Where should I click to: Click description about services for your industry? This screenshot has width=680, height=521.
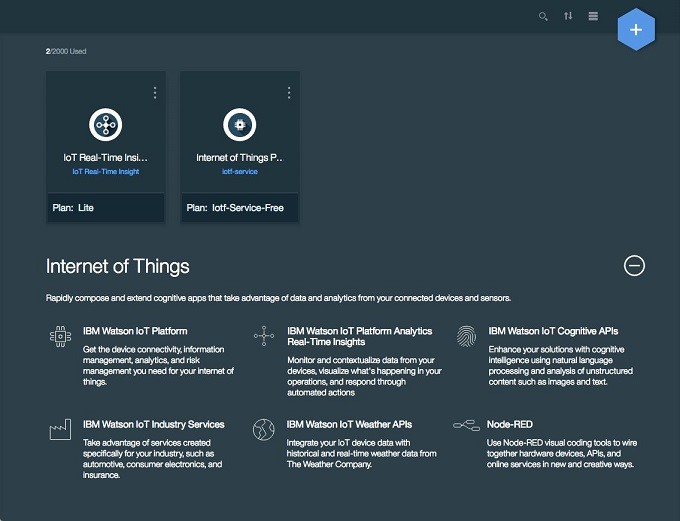point(152,459)
